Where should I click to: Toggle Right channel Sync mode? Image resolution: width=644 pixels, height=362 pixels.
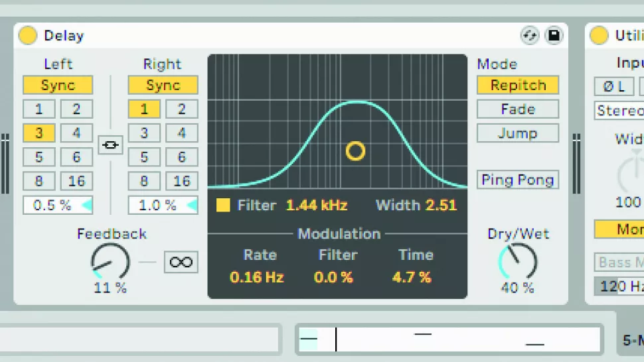(x=163, y=86)
